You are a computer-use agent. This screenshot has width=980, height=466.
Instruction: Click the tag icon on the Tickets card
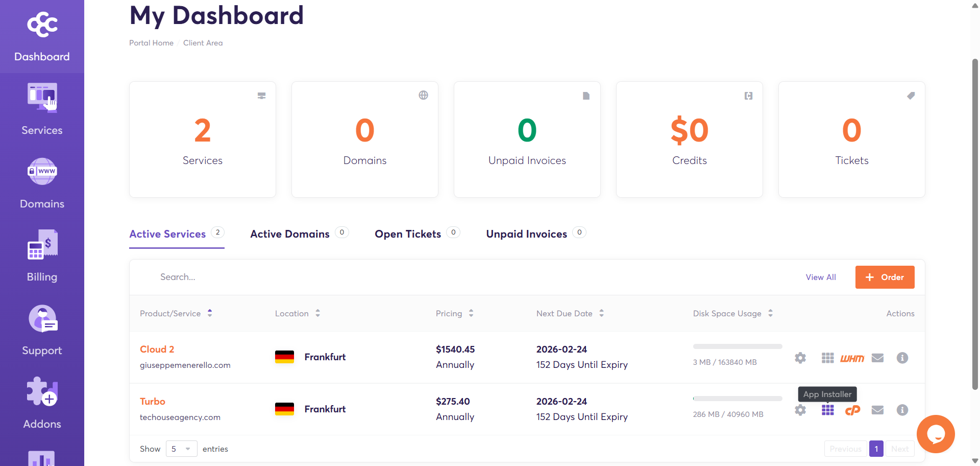click(x=911, y=96)
